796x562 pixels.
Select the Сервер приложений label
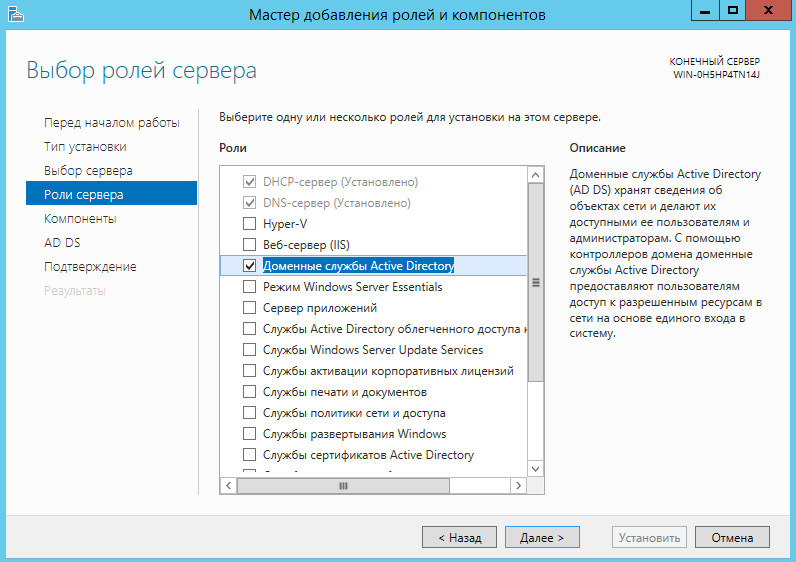[320, 308]
